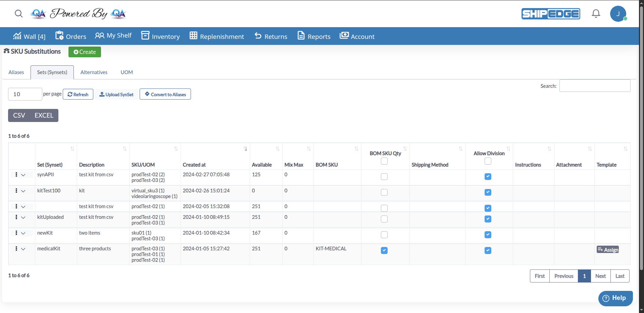Uncheck Allow Division for newKit row
The image size is (644, 313).
click(x=488, y=235)
